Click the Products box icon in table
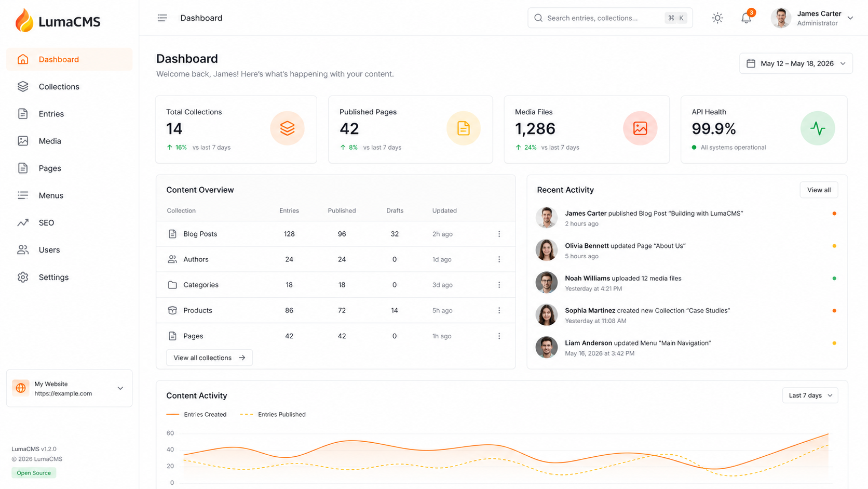Image resolution: width=868 pixels, height=489 pixels. point(172,310)
